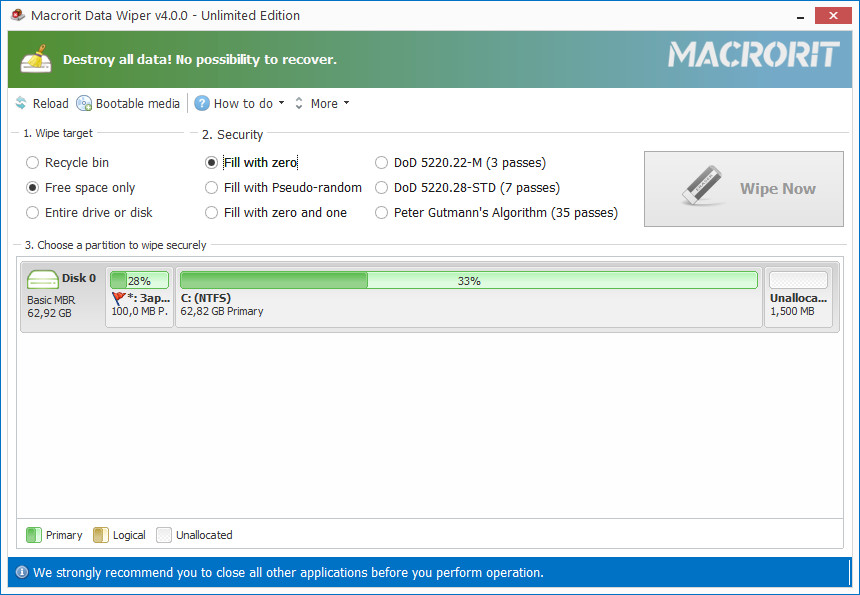Click the More up-down arrows icon
The height and width of the screenshot is (595, 860).
coord(299,103)
